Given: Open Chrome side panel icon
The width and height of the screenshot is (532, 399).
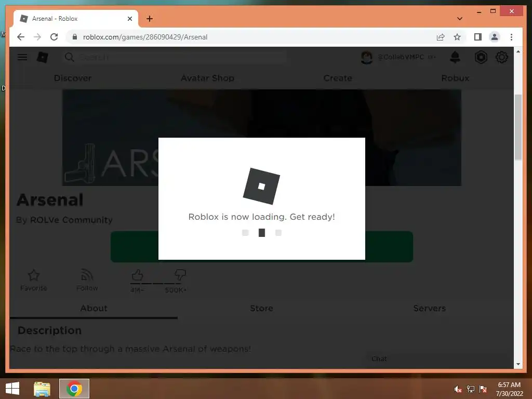Looking at the screenshot, I should [478, 37].
